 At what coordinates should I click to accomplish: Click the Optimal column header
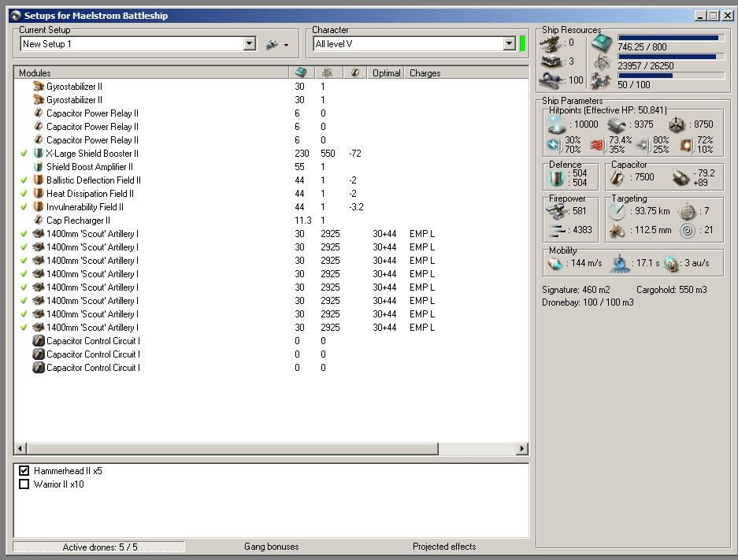tap(386, 73)
